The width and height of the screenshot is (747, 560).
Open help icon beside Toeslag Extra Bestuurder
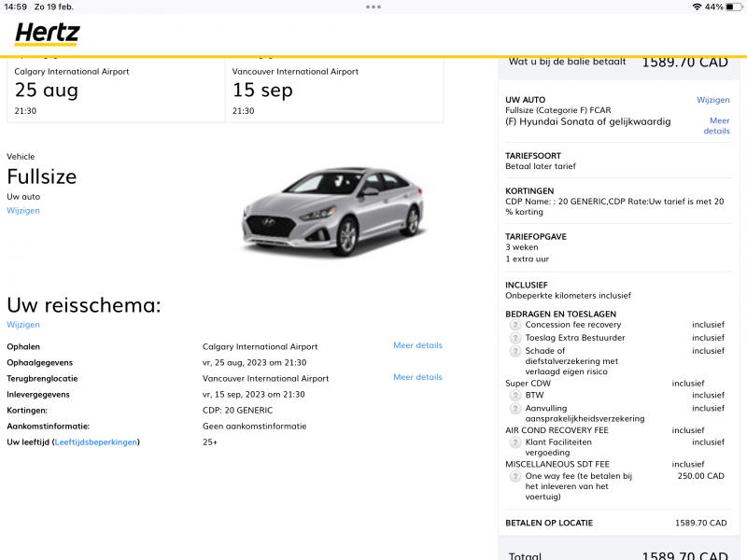(515, 338)
